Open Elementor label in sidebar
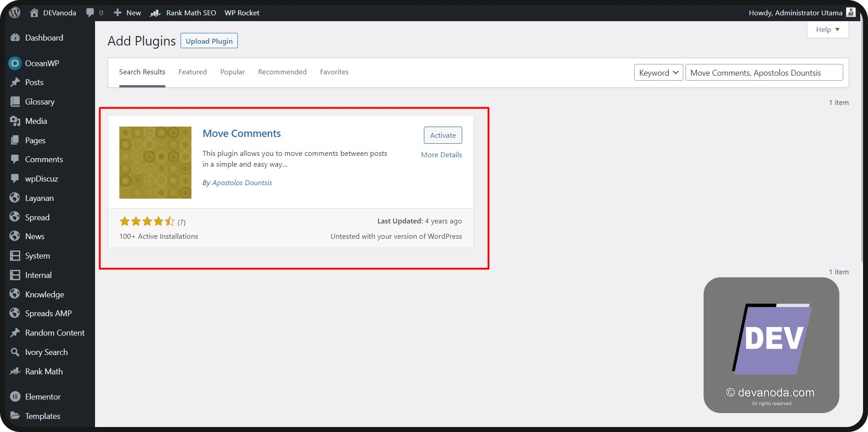Image resolution: width=868 pixels, height=432 pixels. point(43,396)
